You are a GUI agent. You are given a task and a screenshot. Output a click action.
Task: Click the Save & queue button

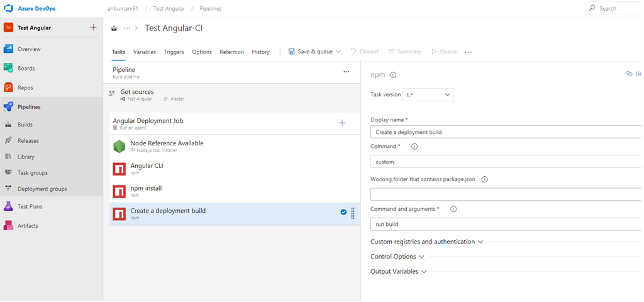(x=314, y=52)
